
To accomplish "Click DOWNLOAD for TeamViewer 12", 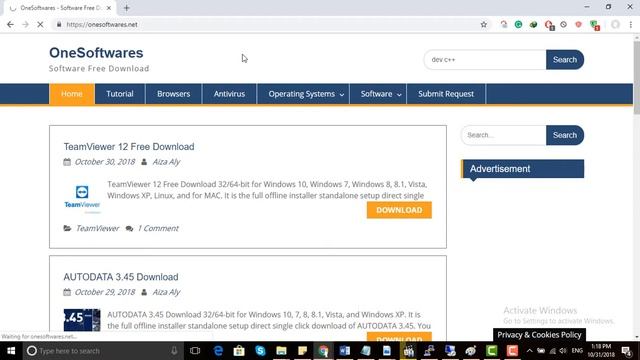I will click(x=399, y=210).
